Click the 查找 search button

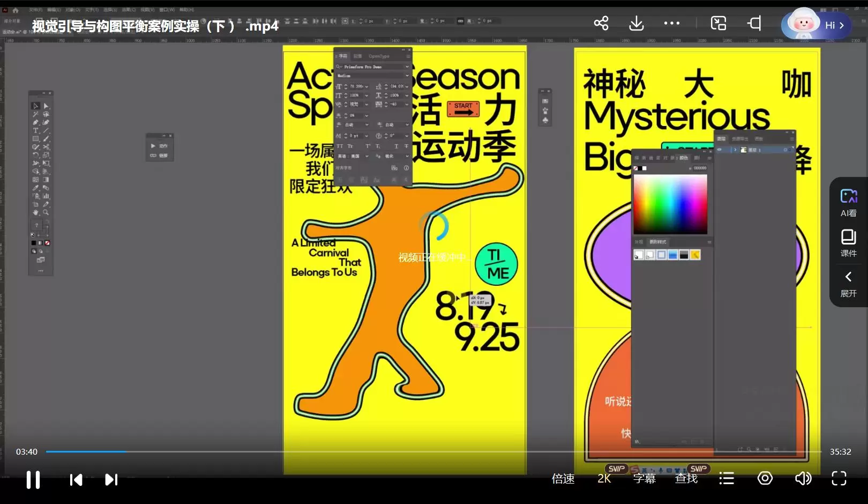tap(686, 478)
